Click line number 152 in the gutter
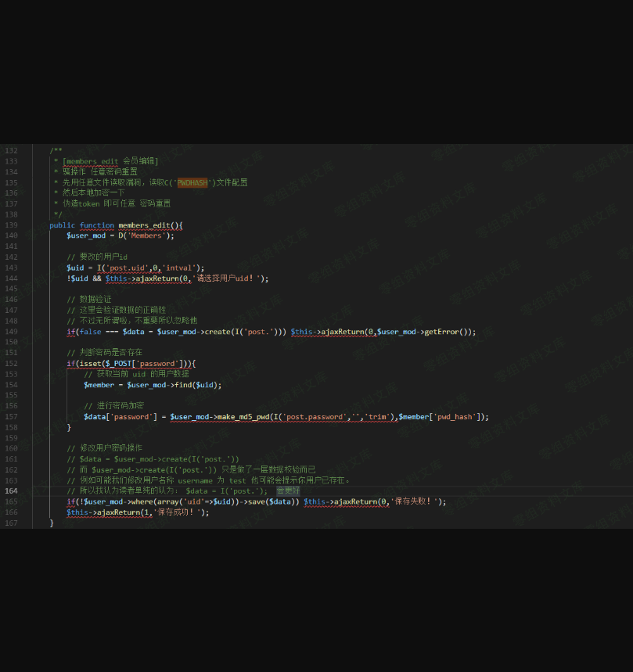Viewport: 633px width, 672px height. [x=11, y=364]
